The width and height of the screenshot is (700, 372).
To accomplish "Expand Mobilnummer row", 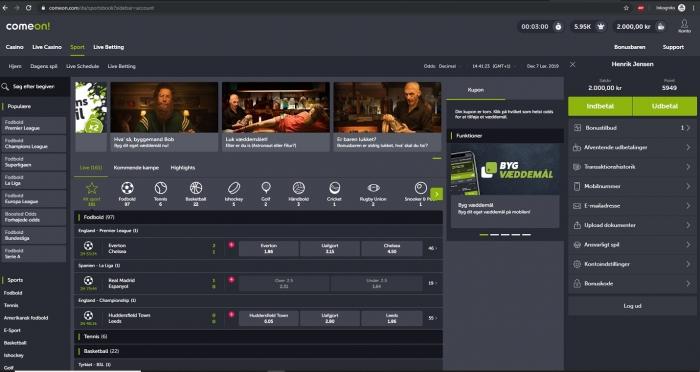I will coord(632,186).
